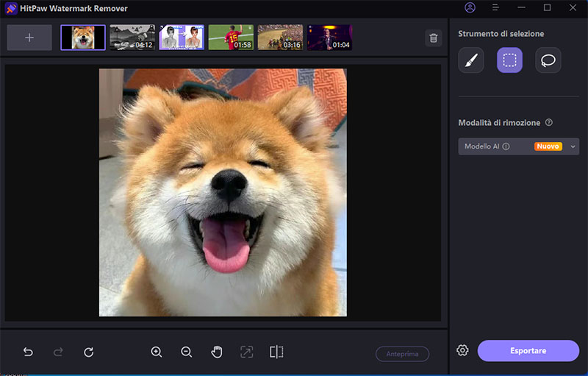Zoom in with the magnifier plus icon
588x376 pixels.
(157, 352)
